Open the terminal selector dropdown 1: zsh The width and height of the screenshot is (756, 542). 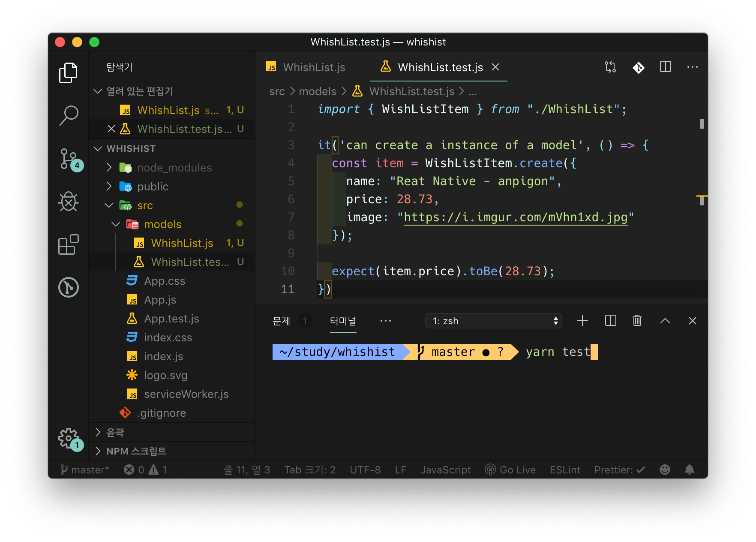coord(493,321)
